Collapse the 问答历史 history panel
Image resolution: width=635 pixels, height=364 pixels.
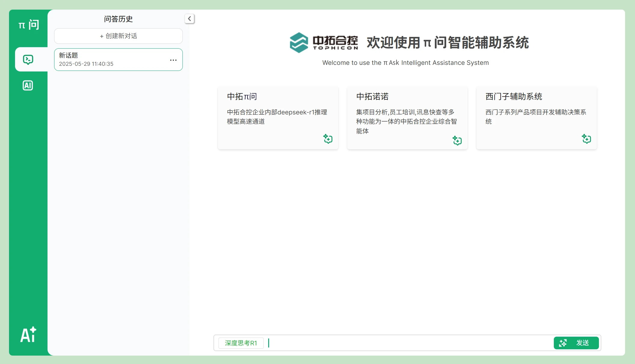[x=189, y=19]
